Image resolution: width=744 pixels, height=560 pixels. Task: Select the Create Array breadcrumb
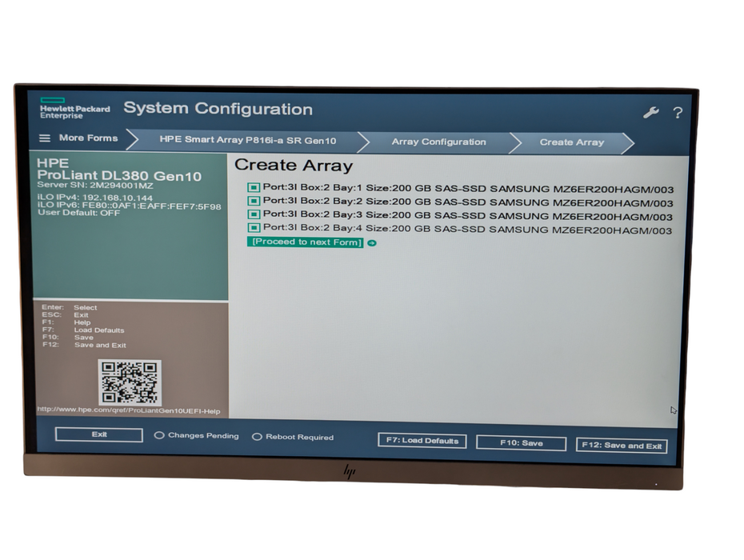(x=572, y=142)
